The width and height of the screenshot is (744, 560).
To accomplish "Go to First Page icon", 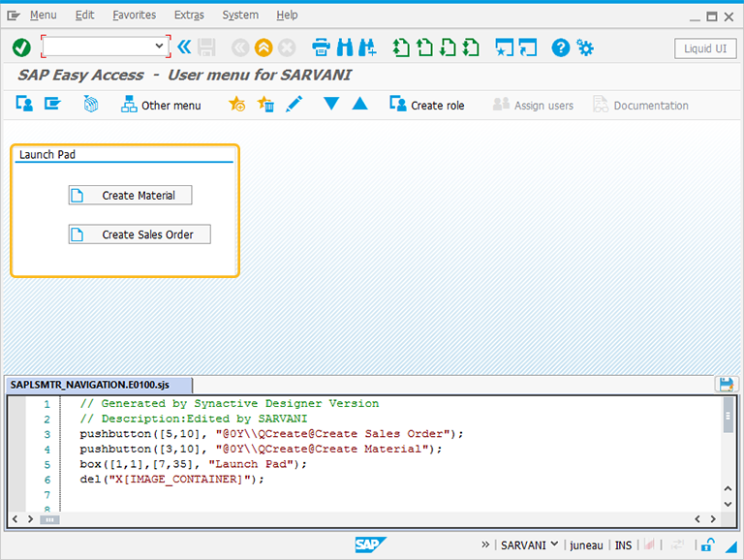I will (x=401, y=47).
